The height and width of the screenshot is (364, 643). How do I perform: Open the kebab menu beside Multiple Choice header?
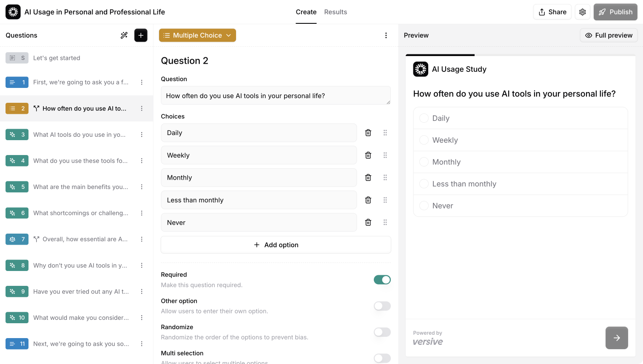pos(386,35)
